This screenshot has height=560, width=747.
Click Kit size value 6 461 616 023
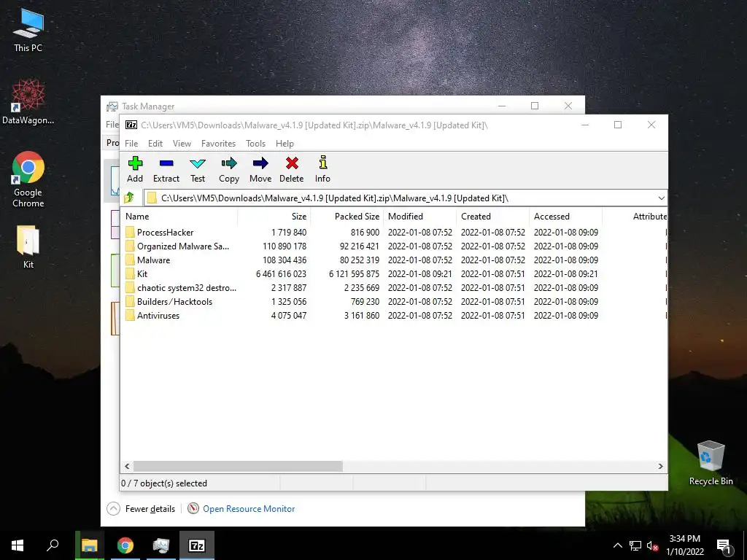click(x=281, y=274)
